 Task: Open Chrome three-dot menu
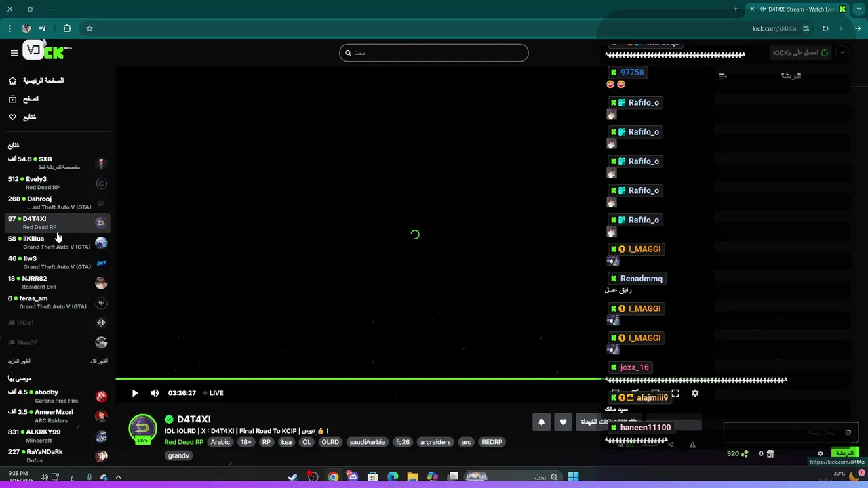9,28
